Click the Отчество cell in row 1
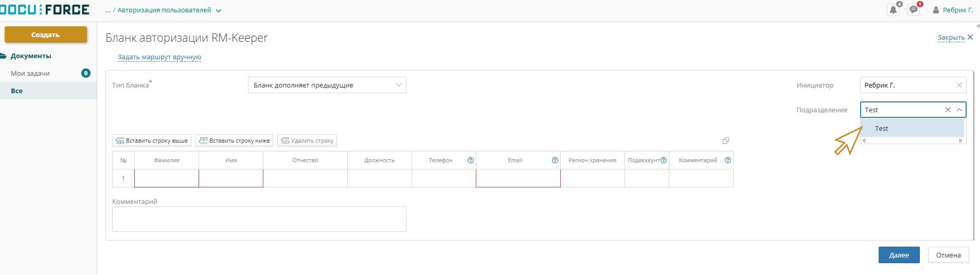The image size is (980, 275). coord(305,178)
